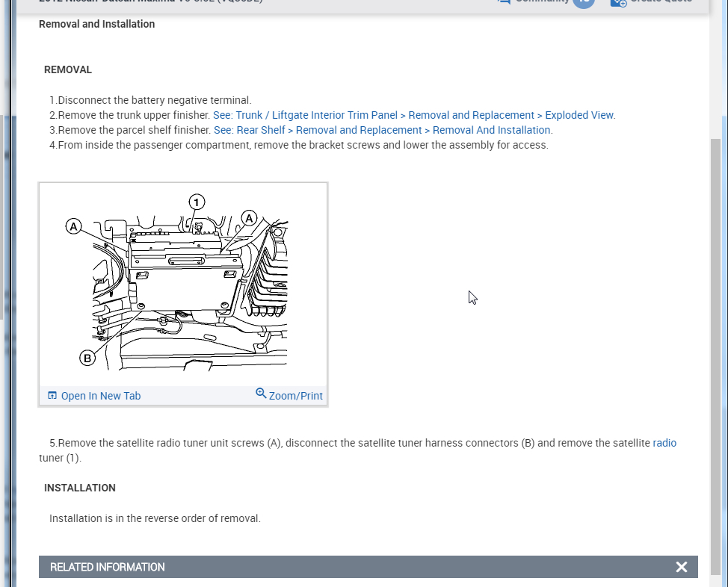Click the callout B label in the diagram

[87, 358]
